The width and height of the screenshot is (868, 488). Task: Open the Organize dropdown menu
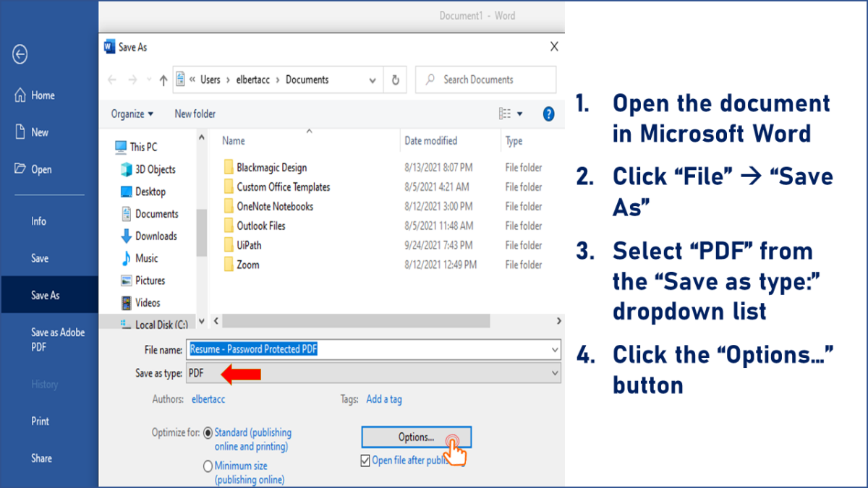point(132,114)
